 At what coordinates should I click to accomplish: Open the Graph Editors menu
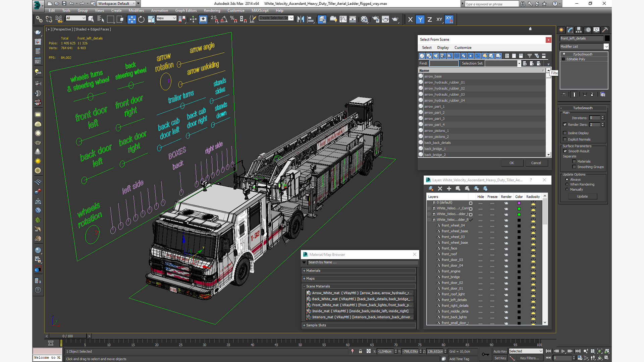(186, 10)
